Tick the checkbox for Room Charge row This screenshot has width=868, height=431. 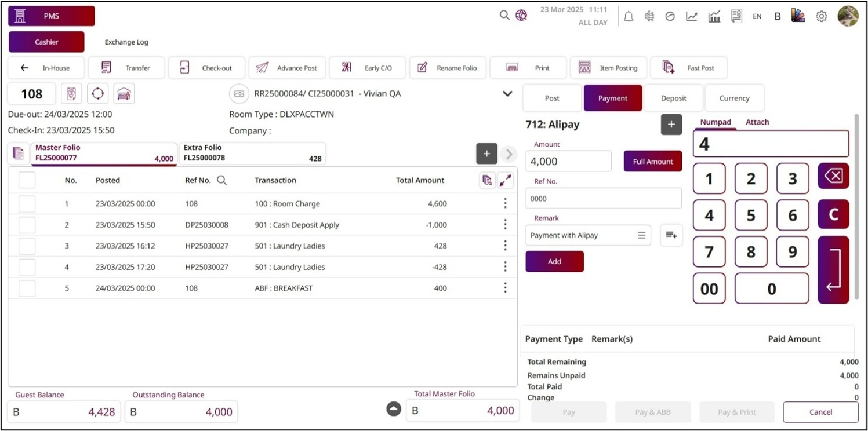click(x=27, y=204)
